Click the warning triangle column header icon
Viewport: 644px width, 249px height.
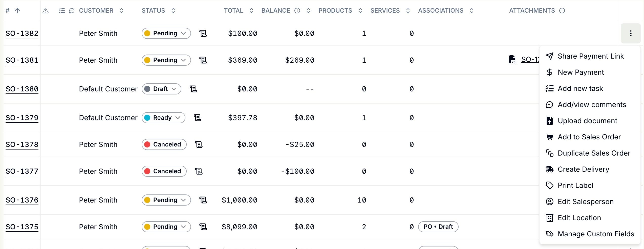click(x=46, y=11)
